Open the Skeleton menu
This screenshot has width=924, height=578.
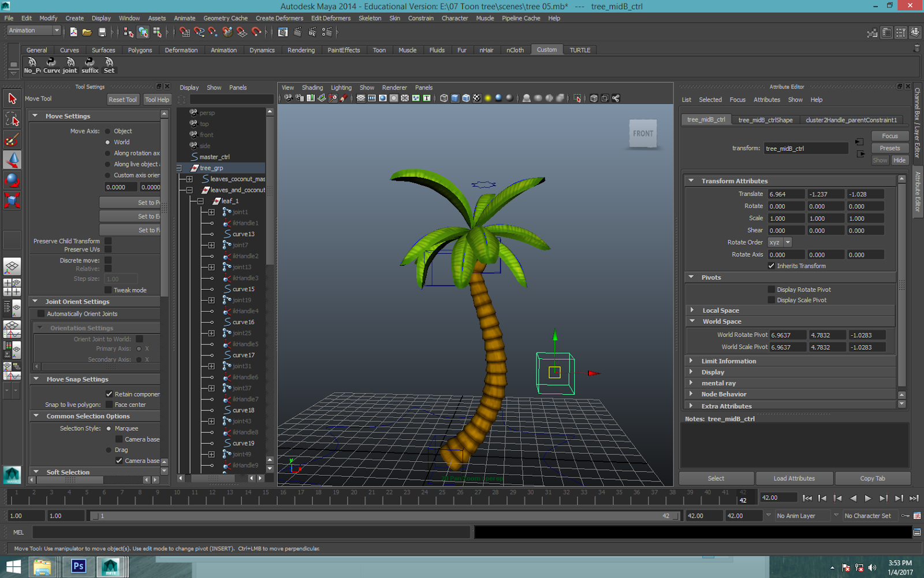(370, 18)
